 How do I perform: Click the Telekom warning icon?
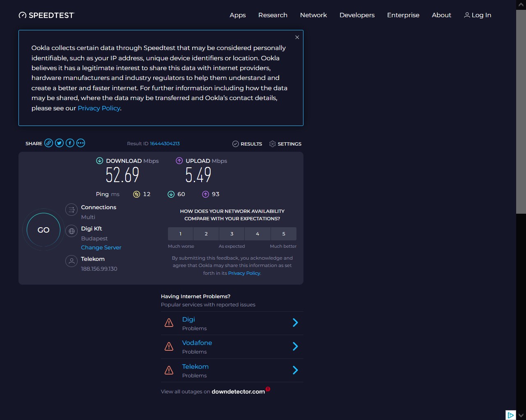click(x=169, y=370)
